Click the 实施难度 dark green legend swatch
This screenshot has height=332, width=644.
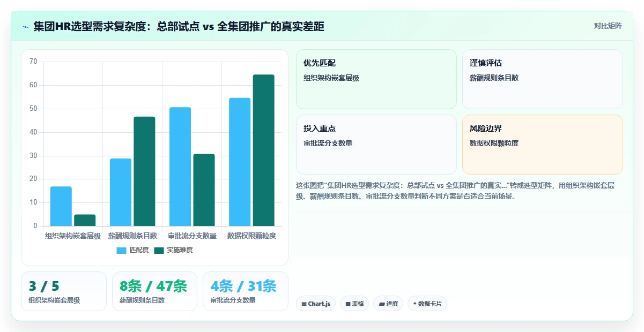(159, 250)
